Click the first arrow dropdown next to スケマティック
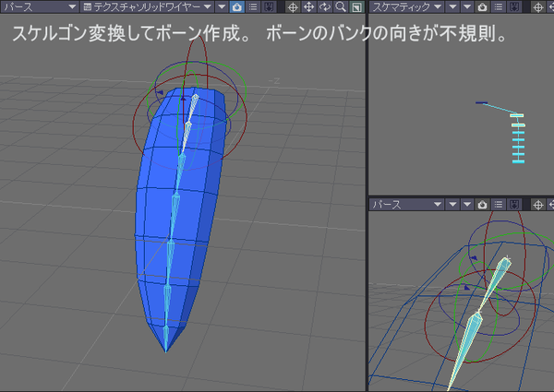The image size is (554, 392). 452,6
